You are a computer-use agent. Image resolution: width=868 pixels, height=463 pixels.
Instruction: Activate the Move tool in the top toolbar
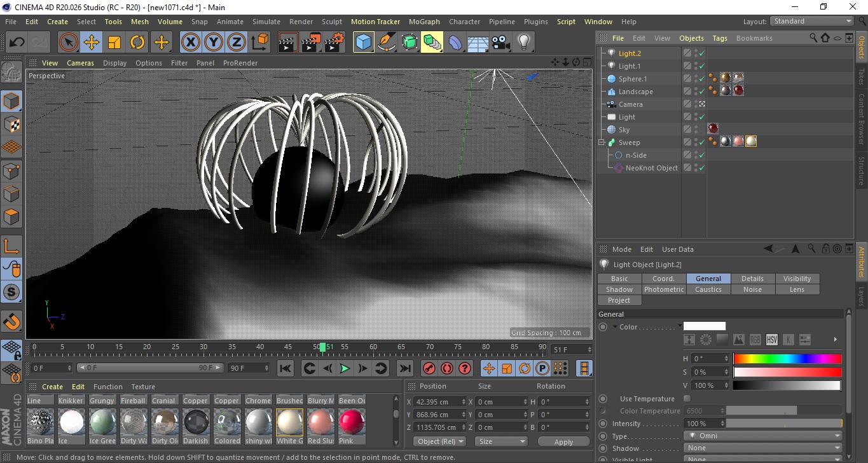click(x=92, y=43)
